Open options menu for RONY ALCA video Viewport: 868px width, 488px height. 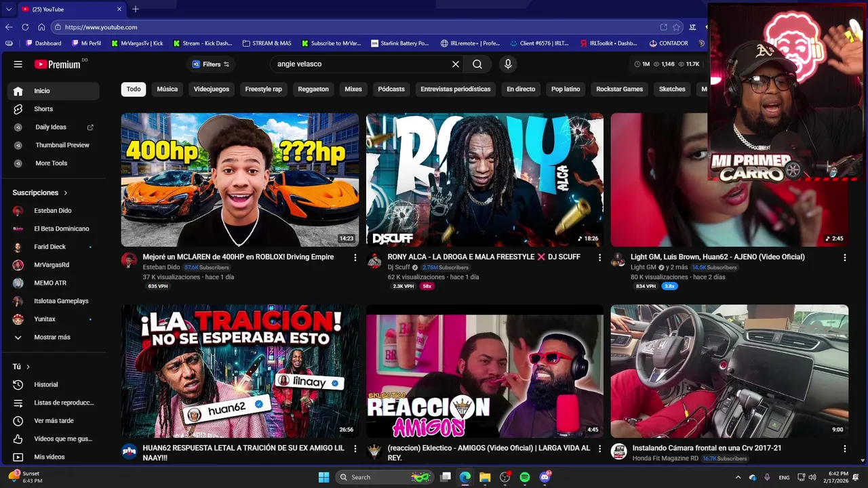(x=599, y=258)
